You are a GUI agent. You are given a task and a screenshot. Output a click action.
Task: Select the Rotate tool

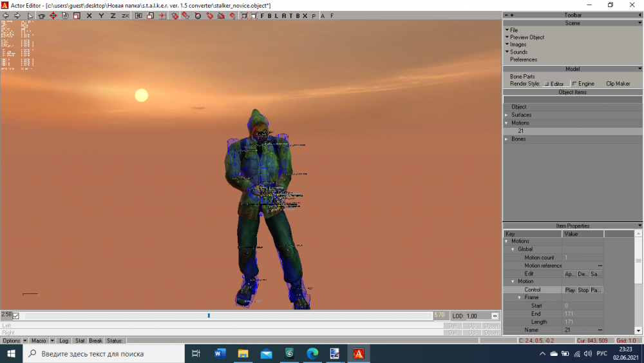pos(65,15)
